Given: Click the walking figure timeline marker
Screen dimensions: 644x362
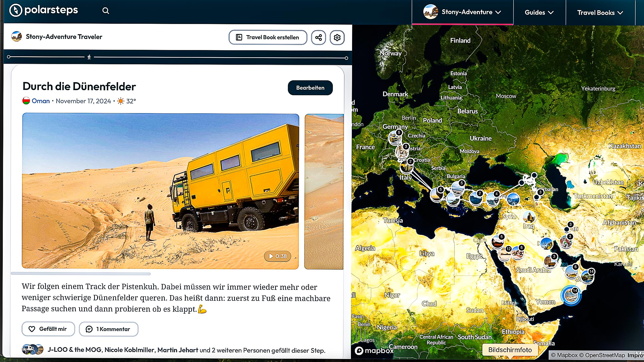Looking at the screenshot, I should pyautogui.click(x=89, y=57).
